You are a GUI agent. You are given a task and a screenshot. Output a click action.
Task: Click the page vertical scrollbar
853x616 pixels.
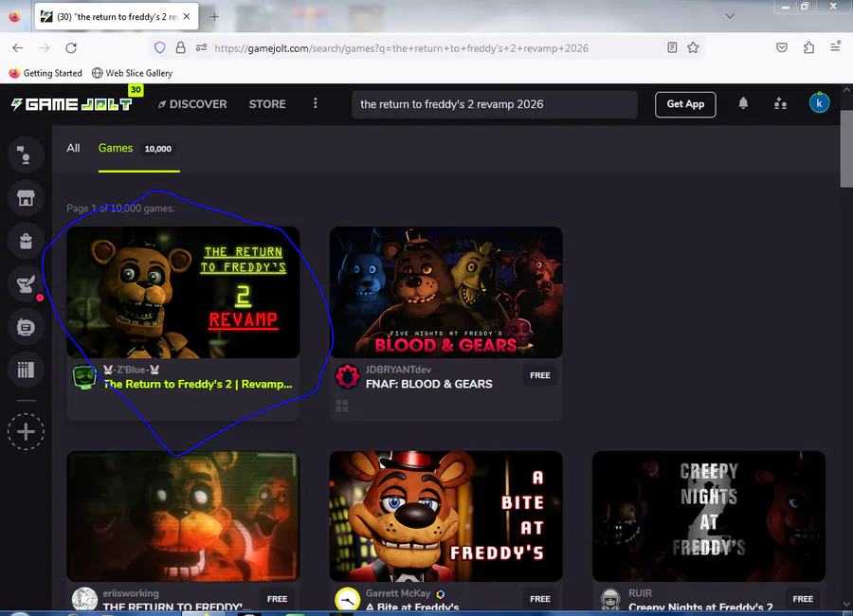point(846,149)
